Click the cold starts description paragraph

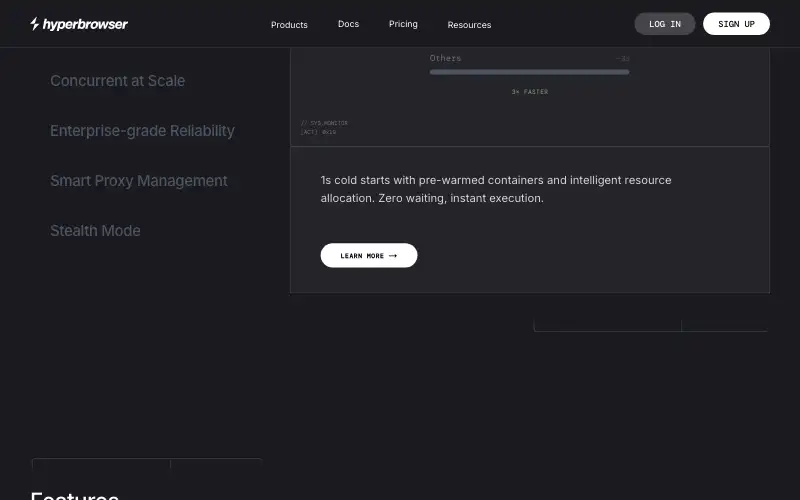coord(496,189)
